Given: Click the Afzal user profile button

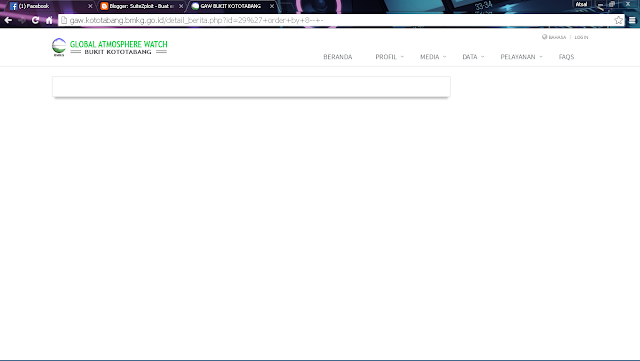Looking at the screenshot, I should point(581,4).
